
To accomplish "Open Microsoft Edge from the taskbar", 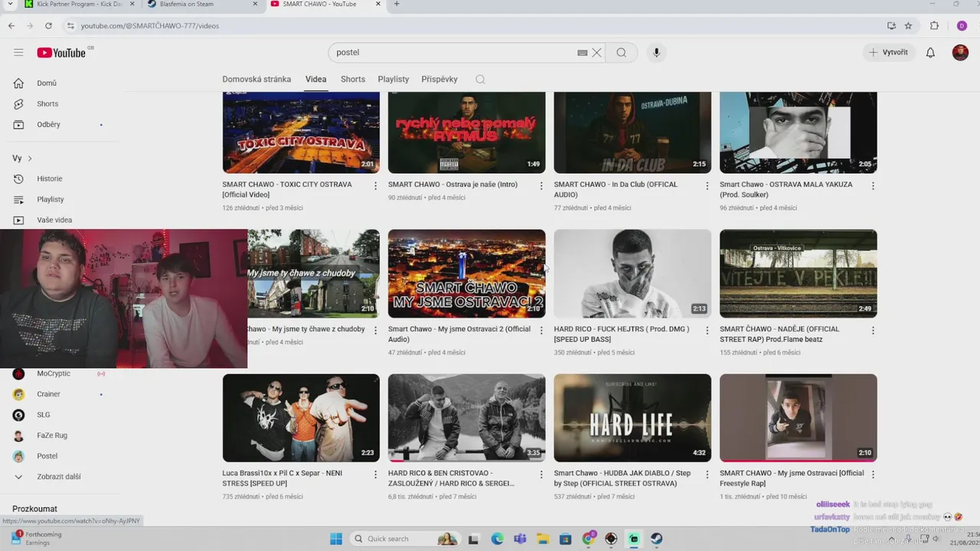I will (497, 539).
